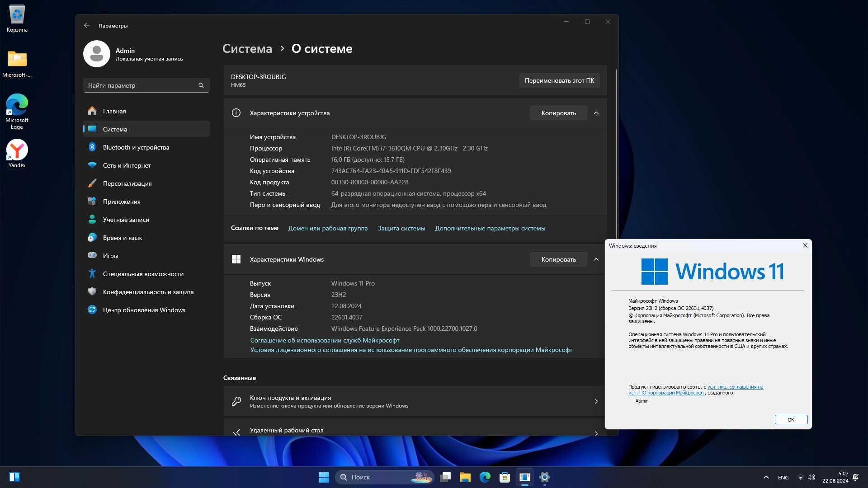Image resolution: width=868 pixels, height=488 pixels.
Task: Open Персонализация settings section
Action: coord(127,183)
